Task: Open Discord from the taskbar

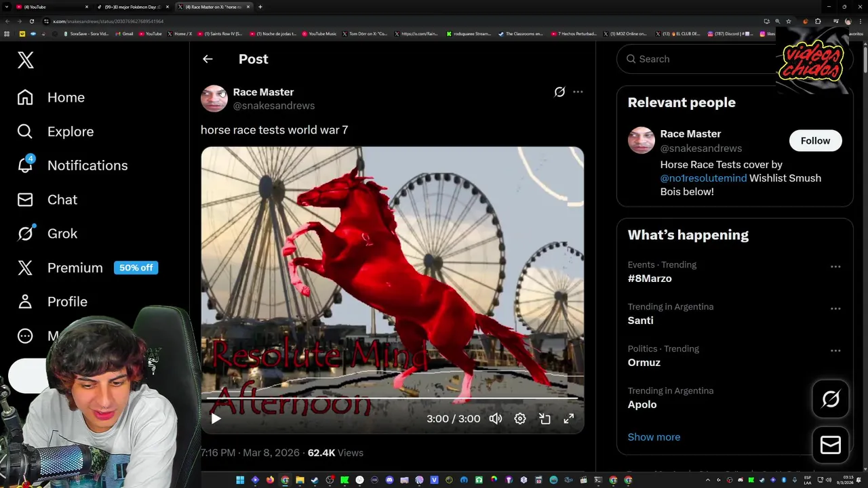Action: pos(390,481)
